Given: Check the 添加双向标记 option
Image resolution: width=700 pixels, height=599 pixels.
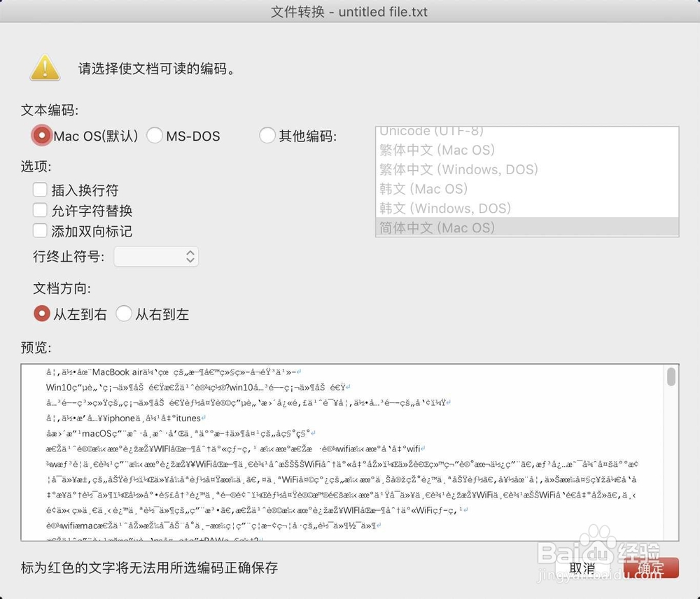Looking at the screenshot, I should pos(40,231).
